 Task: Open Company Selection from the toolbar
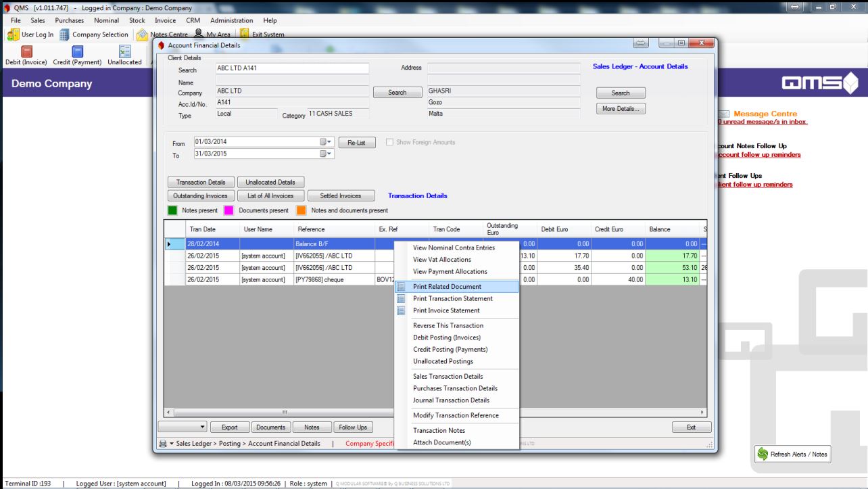point(63,34)
